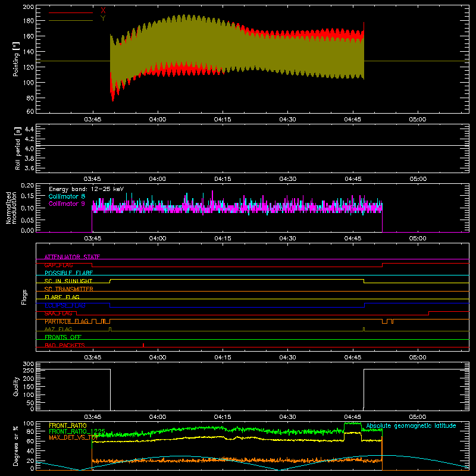Select the FRONT_RATIO_1225 legend label

coord(77,431)
